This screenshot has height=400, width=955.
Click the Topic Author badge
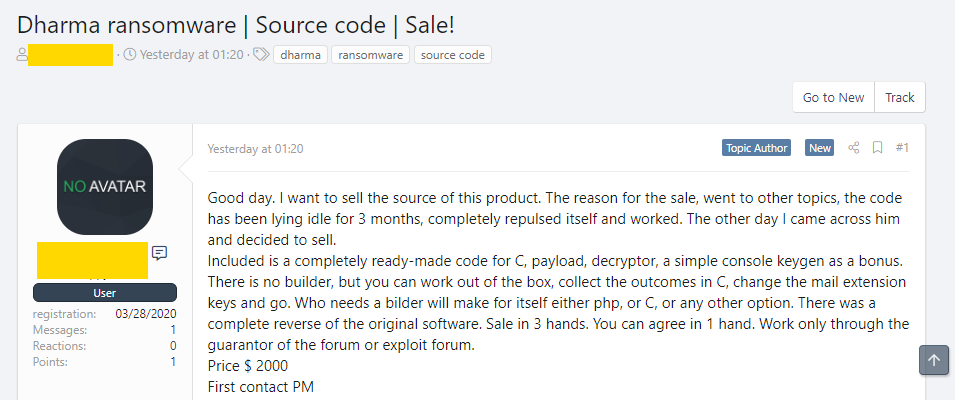point(757,148)
